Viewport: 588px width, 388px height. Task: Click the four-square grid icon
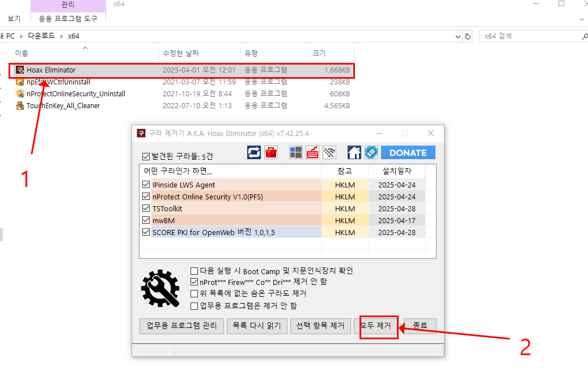[x=296, y=152]
